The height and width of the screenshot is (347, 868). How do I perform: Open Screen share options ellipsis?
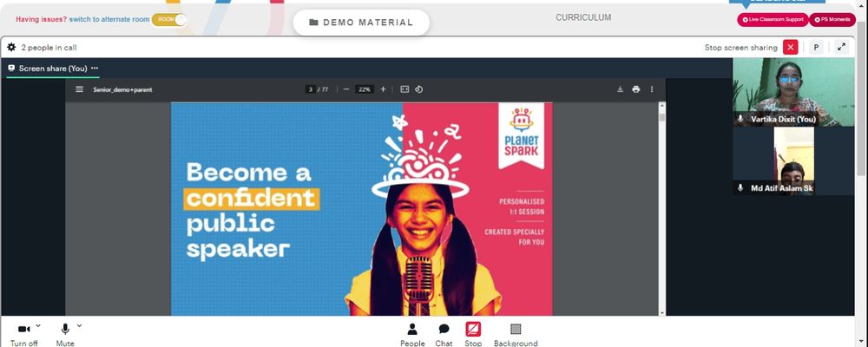[x=95, y=68]
